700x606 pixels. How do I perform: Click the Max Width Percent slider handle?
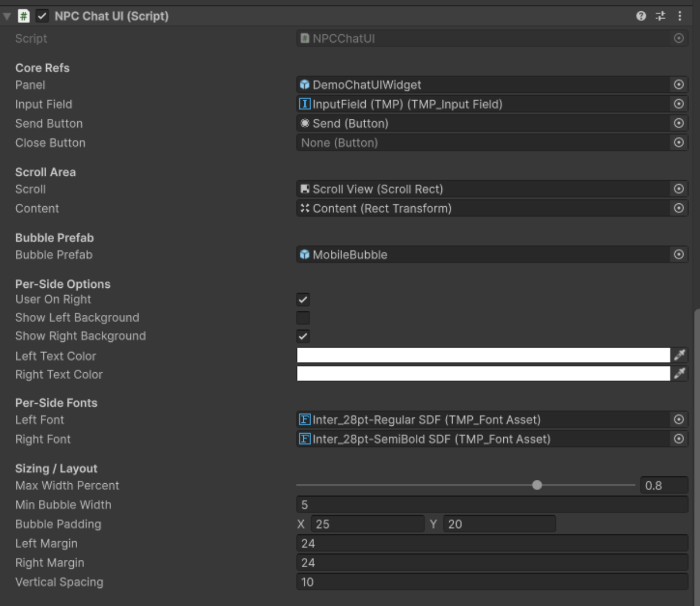pyautogui.click(x=537, y=484)
